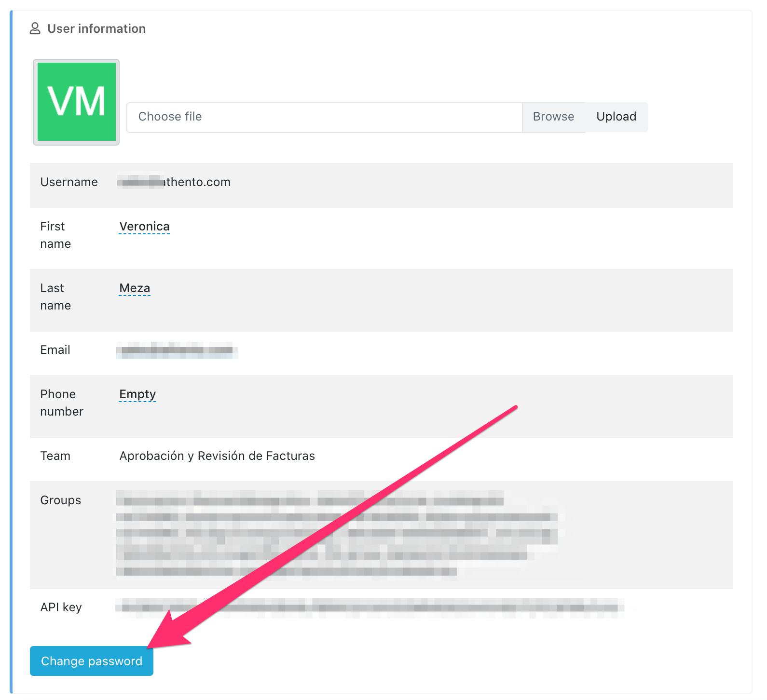Set the Empty phone number value
This screenshot has width=767, height=700.
137,394
